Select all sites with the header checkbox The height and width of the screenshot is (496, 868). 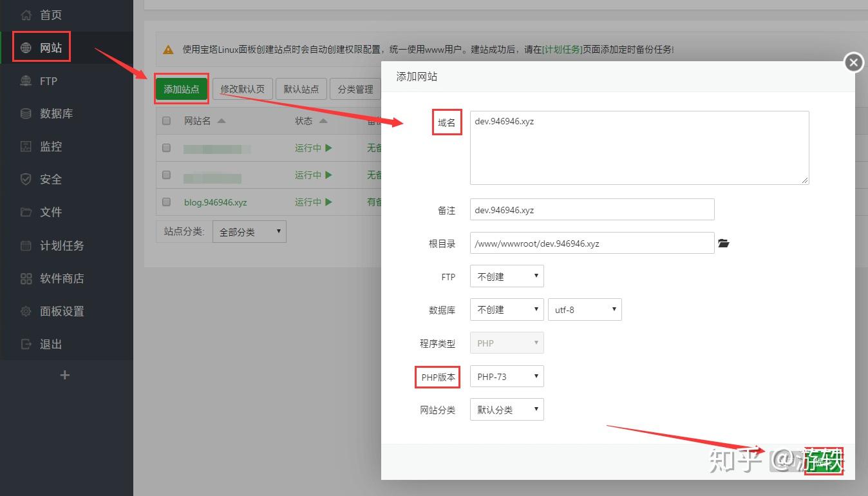click(x=165, y=120)
